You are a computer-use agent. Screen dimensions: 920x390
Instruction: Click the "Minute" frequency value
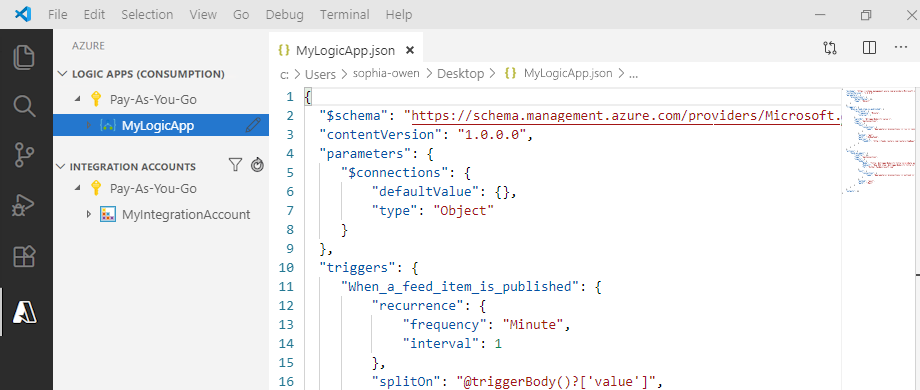[x=533, y=324]
